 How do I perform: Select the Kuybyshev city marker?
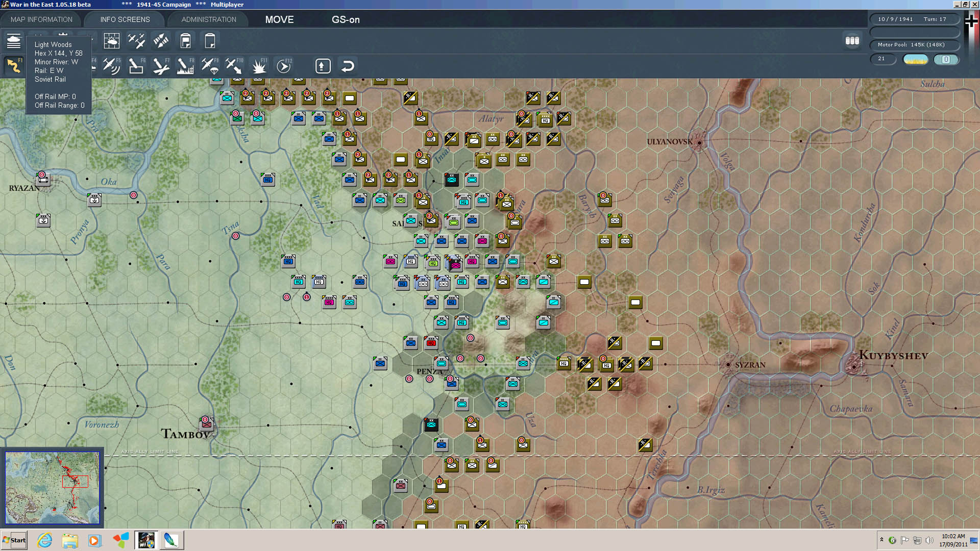click(x=853, y=366)
